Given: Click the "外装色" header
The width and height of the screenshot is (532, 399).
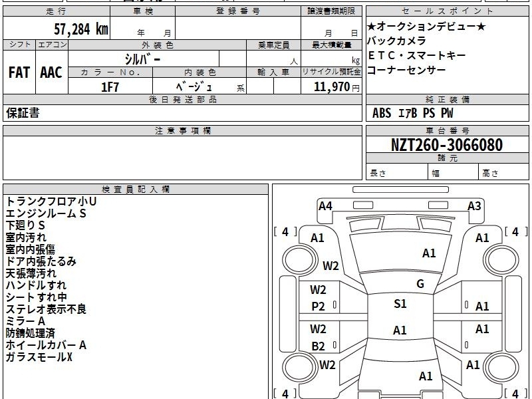Looking at the screenshot, I should click(x=158, y=45).
